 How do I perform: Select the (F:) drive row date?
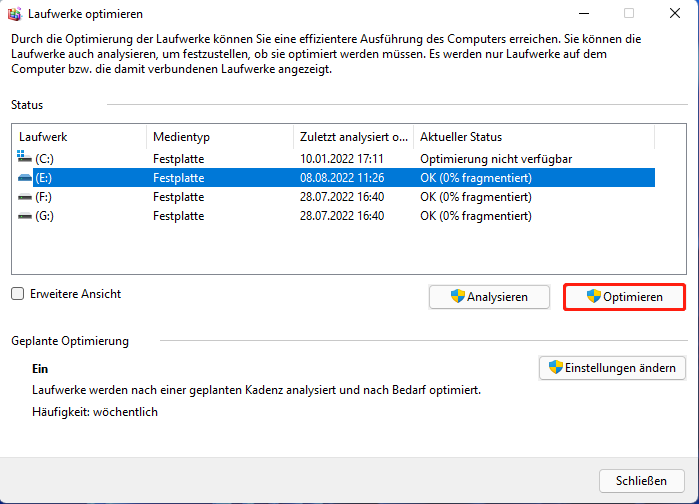click(x=341, y=197)
